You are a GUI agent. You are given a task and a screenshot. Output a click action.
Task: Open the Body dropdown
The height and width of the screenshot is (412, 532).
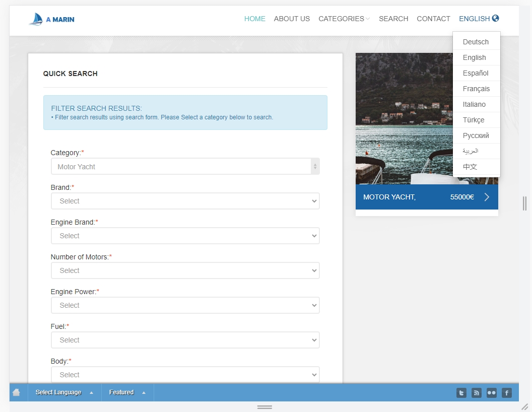pyautogui.click(x=185, y=375)
